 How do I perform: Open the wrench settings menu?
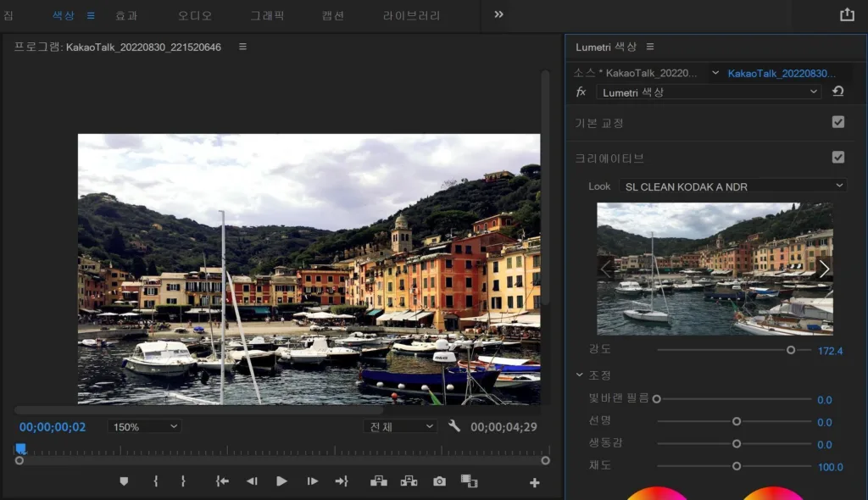point(454,425)
